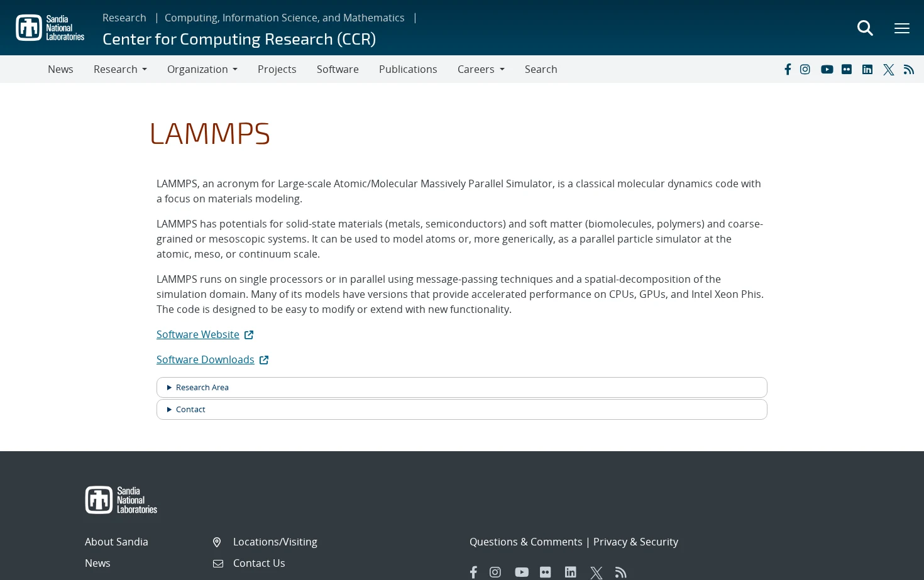
Task: Open the footer LinkedIn icon
Action: [x=571, y=572]
